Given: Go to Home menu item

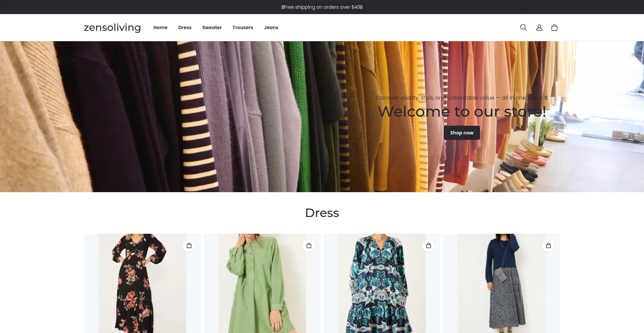Looking at the screenshot, I should click(x=160, y=27).
